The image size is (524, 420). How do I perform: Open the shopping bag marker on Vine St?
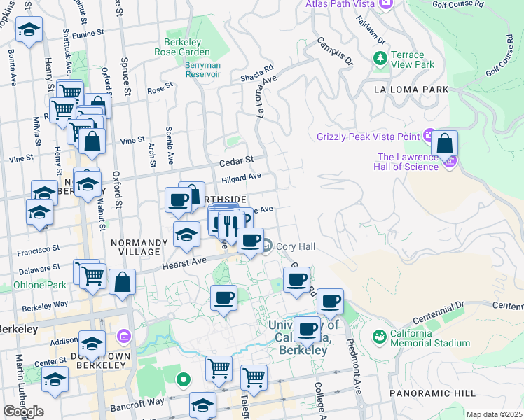click(92, 142)
